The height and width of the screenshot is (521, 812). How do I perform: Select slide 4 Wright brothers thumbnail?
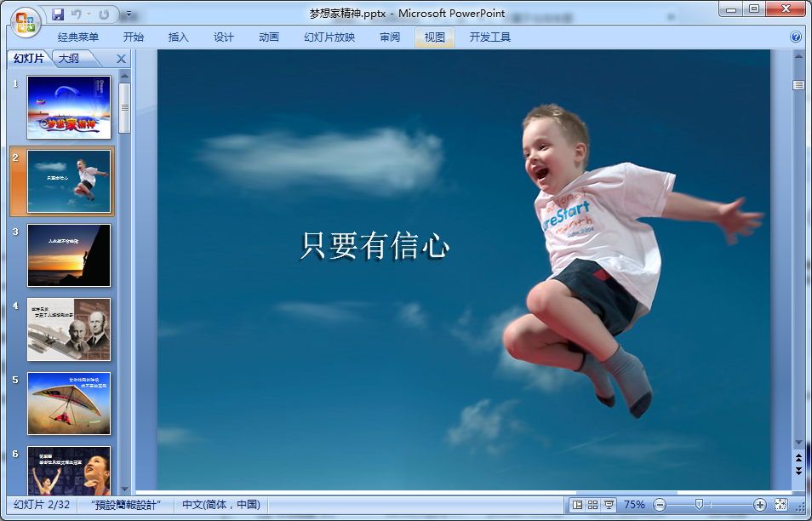[69, 329]
